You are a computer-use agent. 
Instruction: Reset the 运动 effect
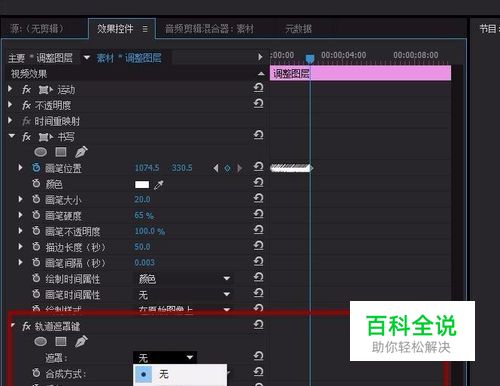[258, 88]
